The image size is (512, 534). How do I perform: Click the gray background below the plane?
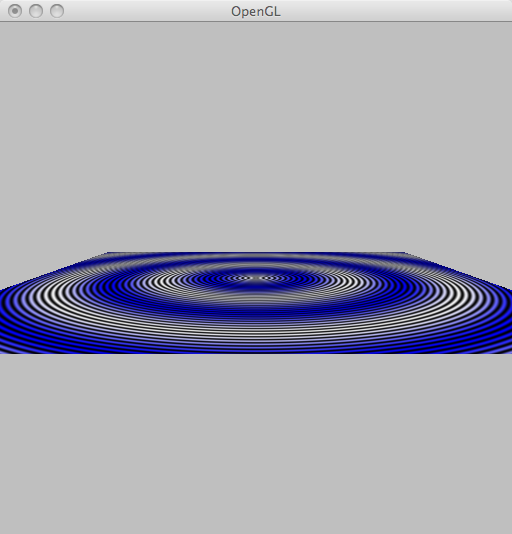[x=256, y=443]
